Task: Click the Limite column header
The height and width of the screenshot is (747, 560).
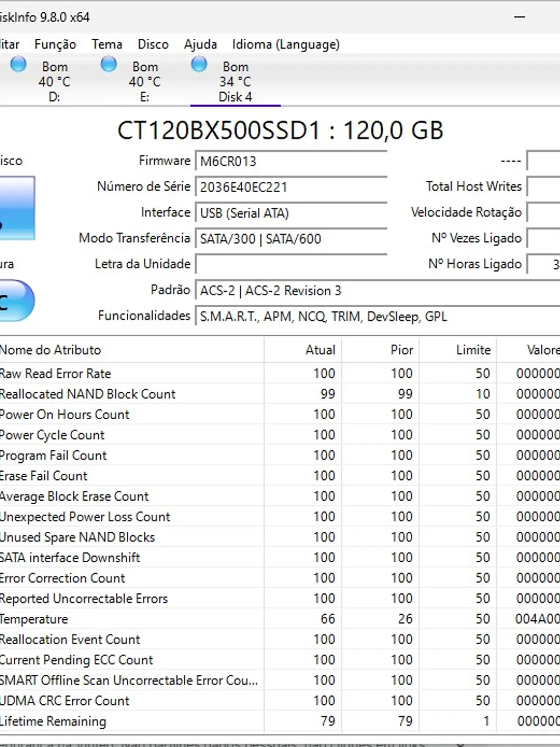Action: click(458, 350)
